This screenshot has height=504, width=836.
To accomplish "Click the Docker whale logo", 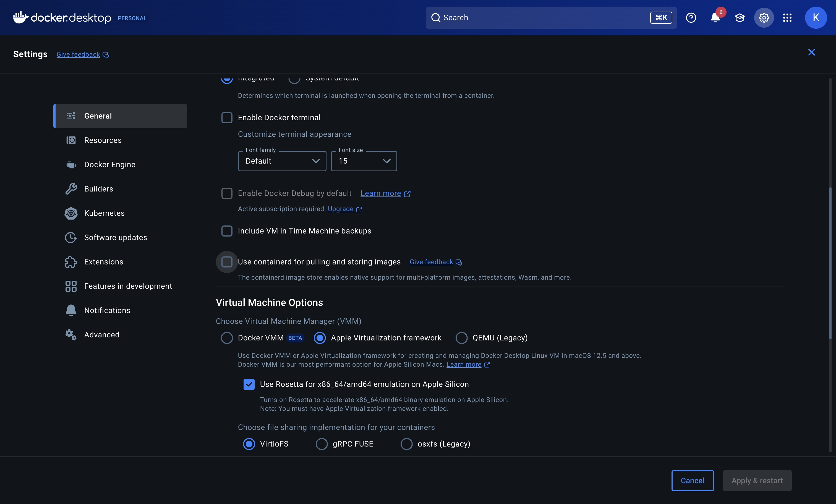I will (20, 17).
